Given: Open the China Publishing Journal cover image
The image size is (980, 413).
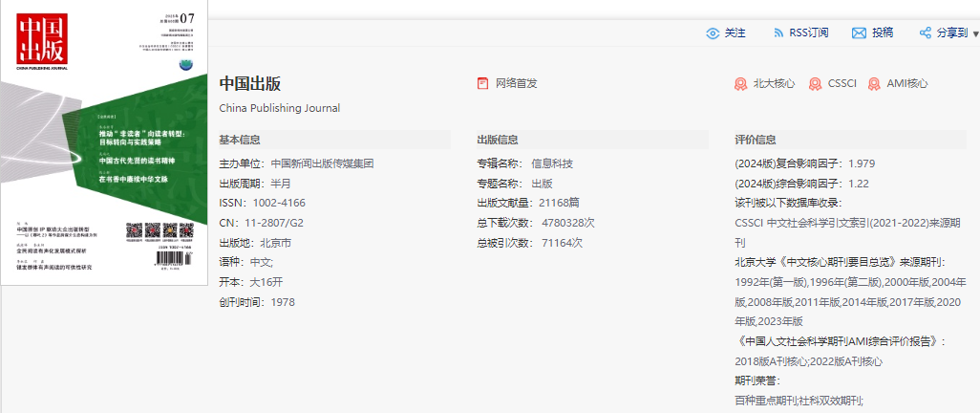Looking at the screenshot, I should tap(104, 143).
